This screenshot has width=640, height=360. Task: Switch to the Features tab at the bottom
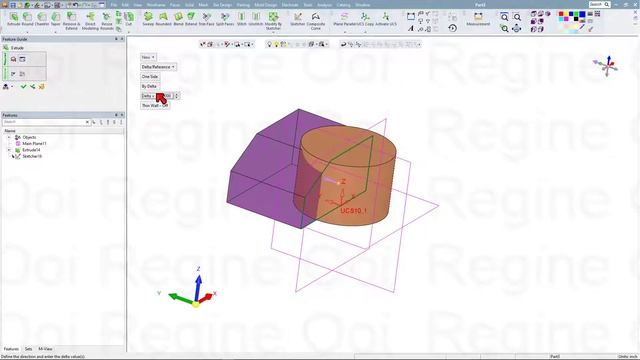pos(11,349)
